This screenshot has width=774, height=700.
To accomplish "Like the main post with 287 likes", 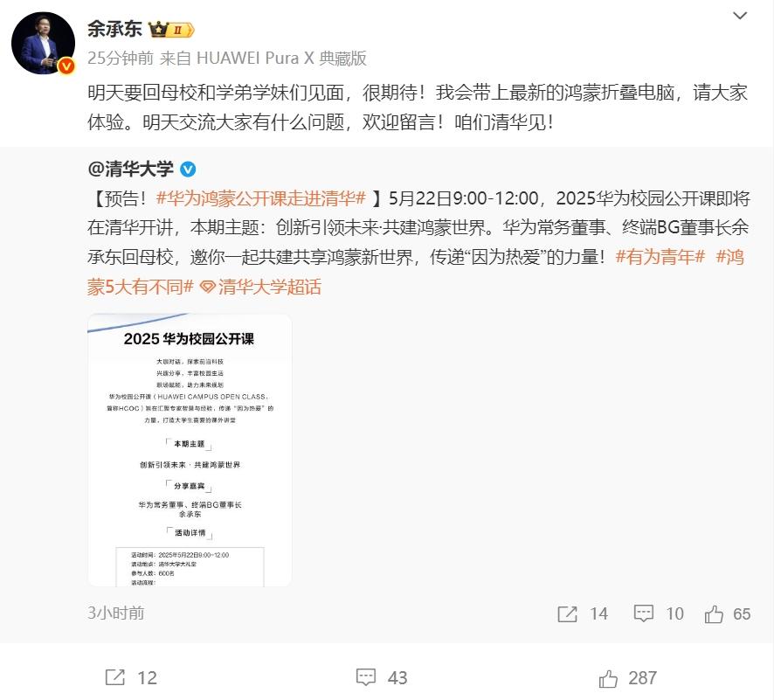I will [627, 678].
